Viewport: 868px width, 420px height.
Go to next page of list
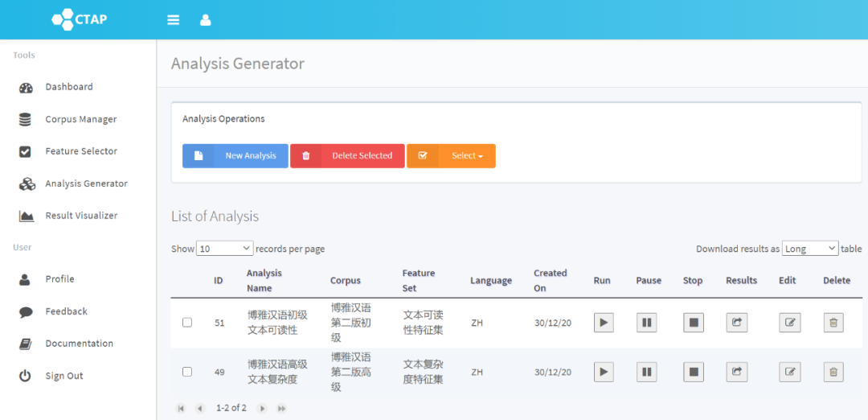point(262,409)
